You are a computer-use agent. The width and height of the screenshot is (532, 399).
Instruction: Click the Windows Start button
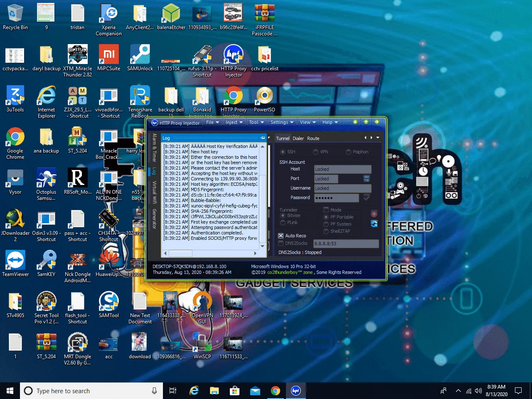click(x=10, y=391)
